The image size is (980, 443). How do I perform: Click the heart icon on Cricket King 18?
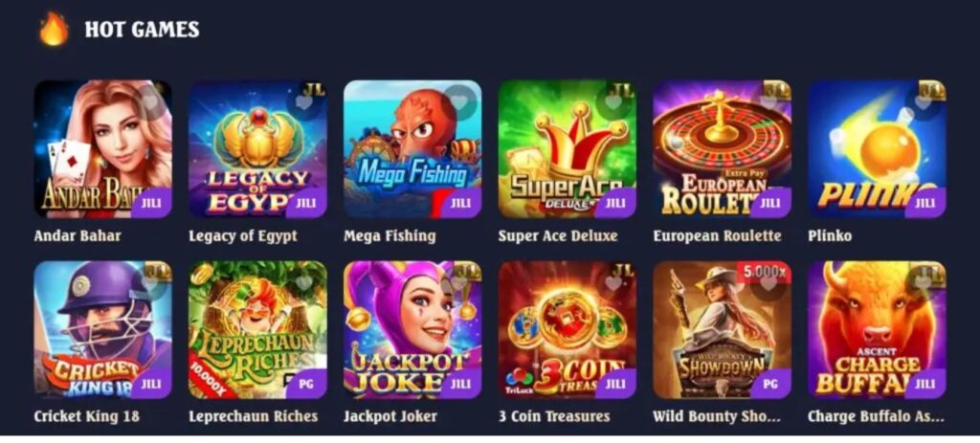click(x=149, y=282)
